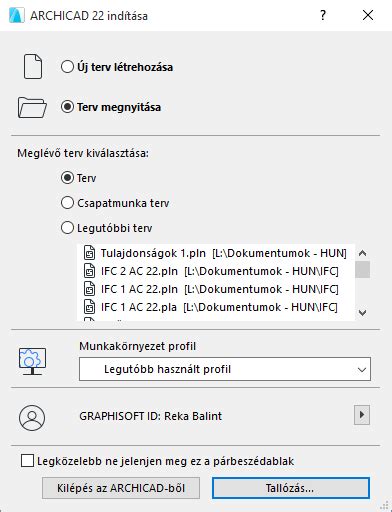
Task: Select Tulajdonságok 1.pln in recent list
Action: tap(215, 253)
